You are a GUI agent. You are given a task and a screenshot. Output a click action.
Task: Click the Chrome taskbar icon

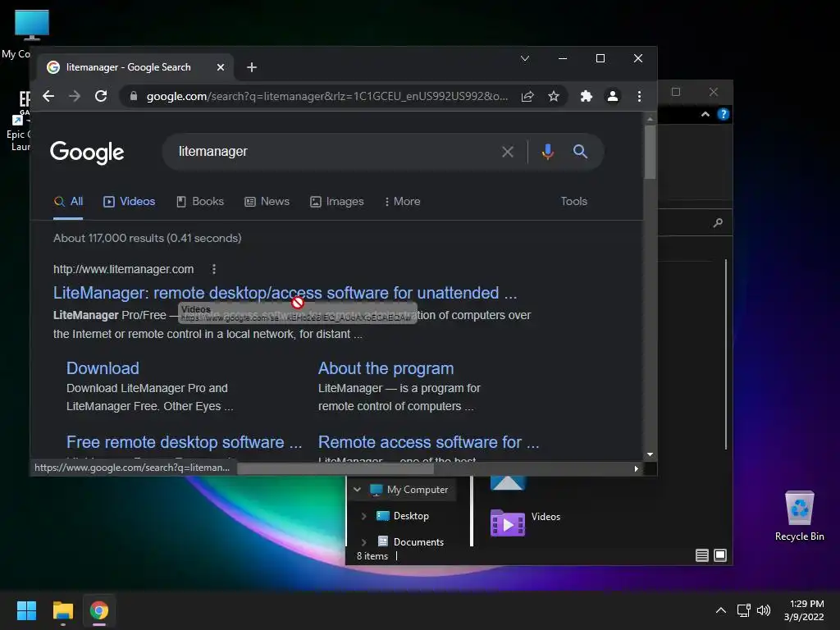(99, 610)
